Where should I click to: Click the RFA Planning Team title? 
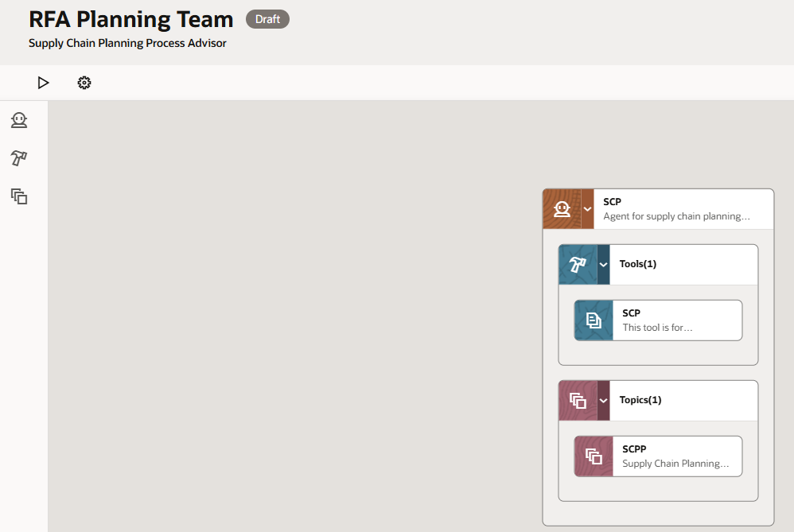tap(130, 20)
